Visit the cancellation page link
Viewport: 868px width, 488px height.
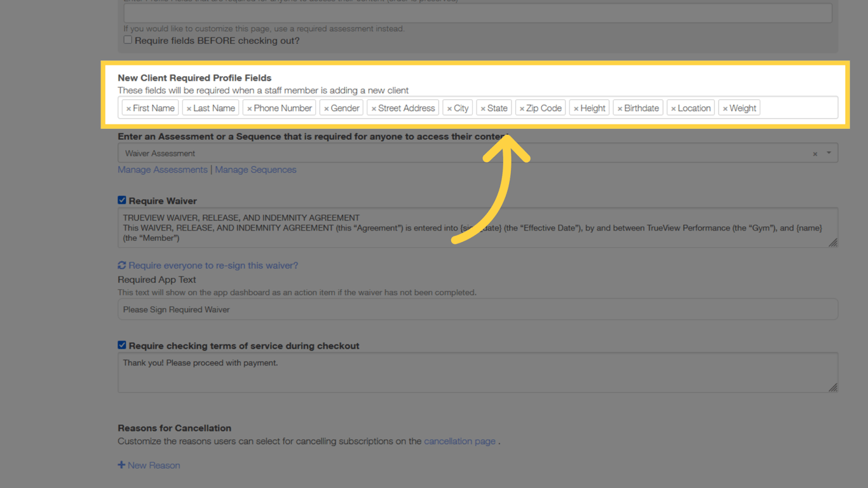coord(459,441)
